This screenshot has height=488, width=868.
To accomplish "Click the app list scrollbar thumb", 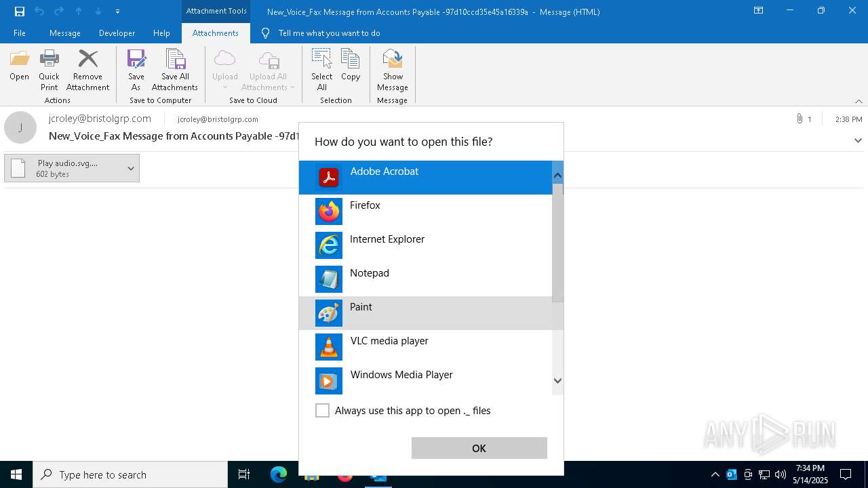I will click(x=557, y=243).
